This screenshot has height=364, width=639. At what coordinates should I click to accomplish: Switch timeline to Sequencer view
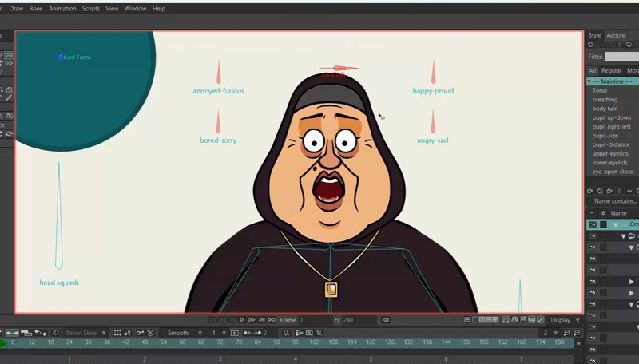point(26,333)
